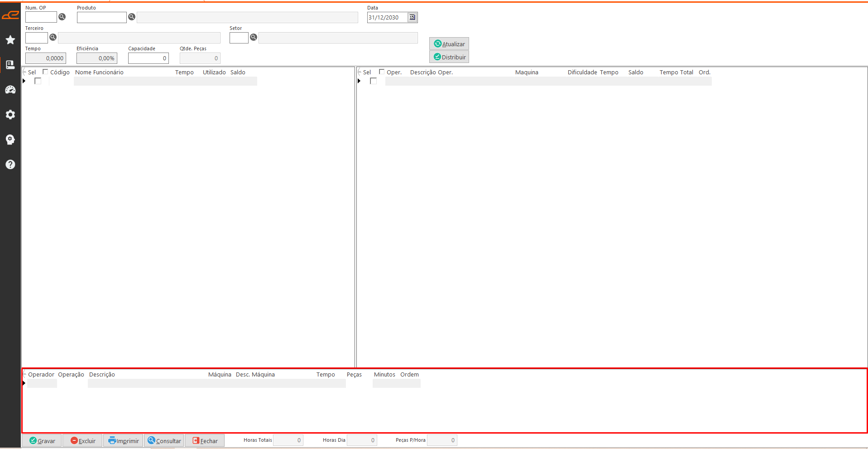Click the Setor lookup magnifier icon
This screenshot has height=449, width=868.
pos(254,37)
